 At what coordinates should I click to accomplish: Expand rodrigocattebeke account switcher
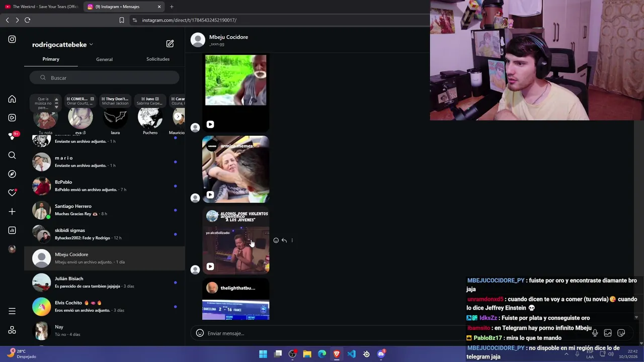pyautogui.click(x=62, y=45)
